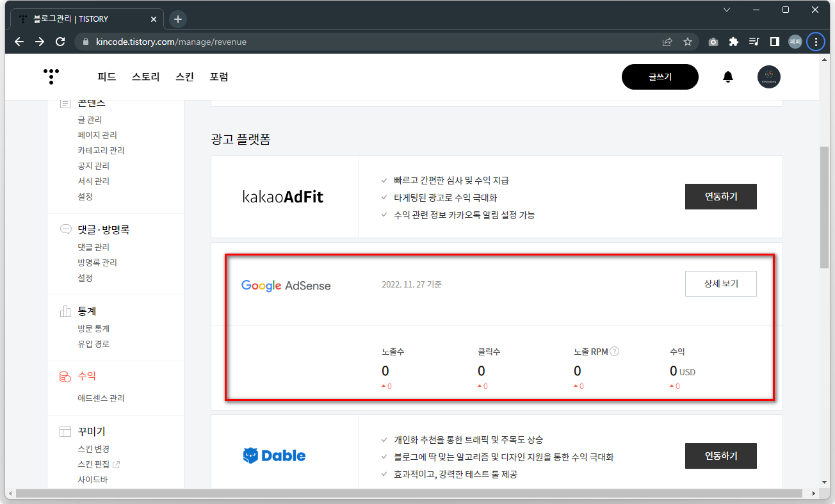The width and height of the screenshot is (835, 504).
Task: Open a new browser tab
Action: [178, 19]
